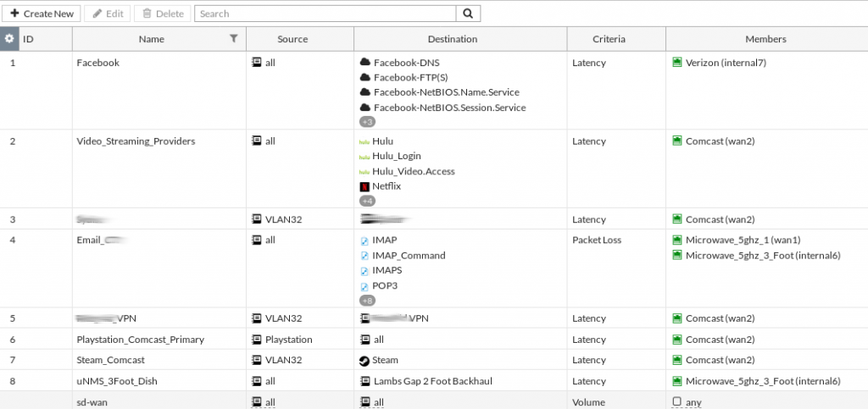Screen dimensions: 868x409
Task: Click the Facebook-DNS cloud icon
Action: click(364, 63)
